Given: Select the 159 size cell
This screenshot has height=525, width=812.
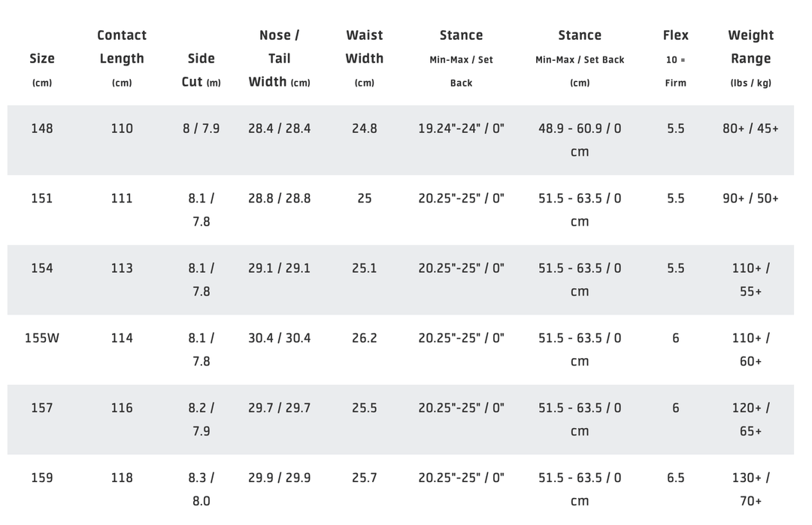Looking at the screenshot, I should click(x=42, y=478).
